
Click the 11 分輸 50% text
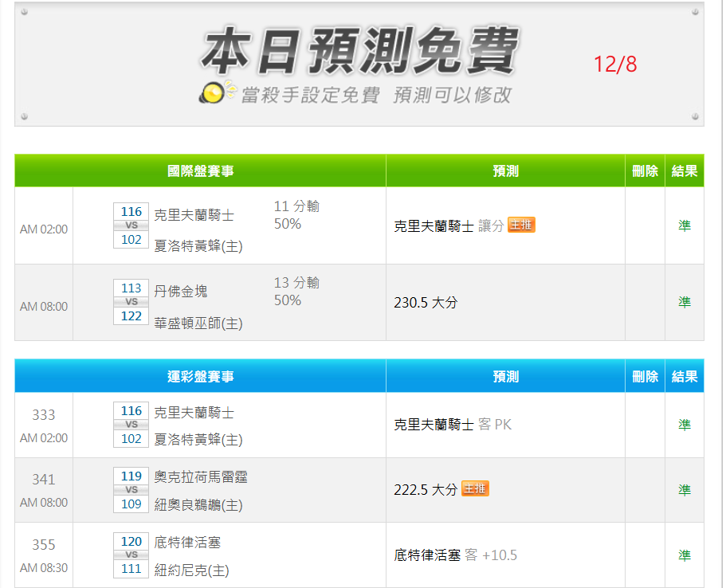(296, 215)
